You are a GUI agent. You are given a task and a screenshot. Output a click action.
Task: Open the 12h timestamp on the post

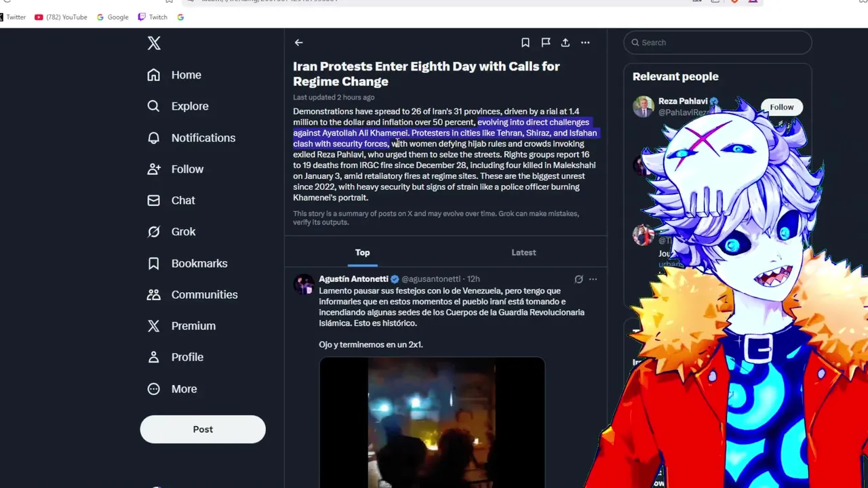click(473, 279)
